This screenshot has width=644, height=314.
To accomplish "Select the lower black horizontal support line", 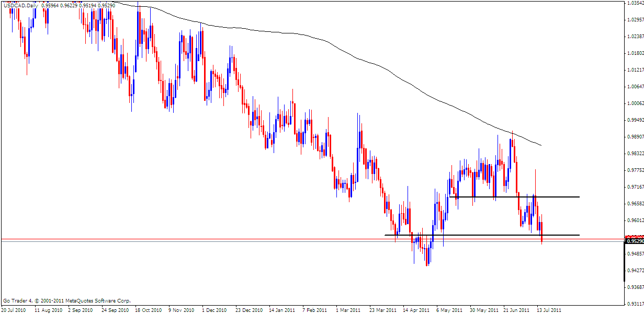I will click(471, 235).
